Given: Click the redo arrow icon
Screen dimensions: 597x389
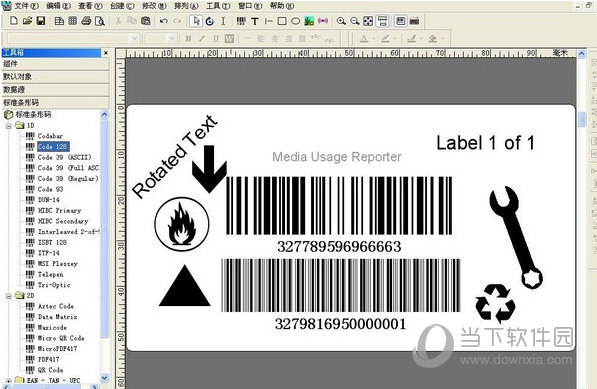Looking at the screenshot, I should 177,21.
